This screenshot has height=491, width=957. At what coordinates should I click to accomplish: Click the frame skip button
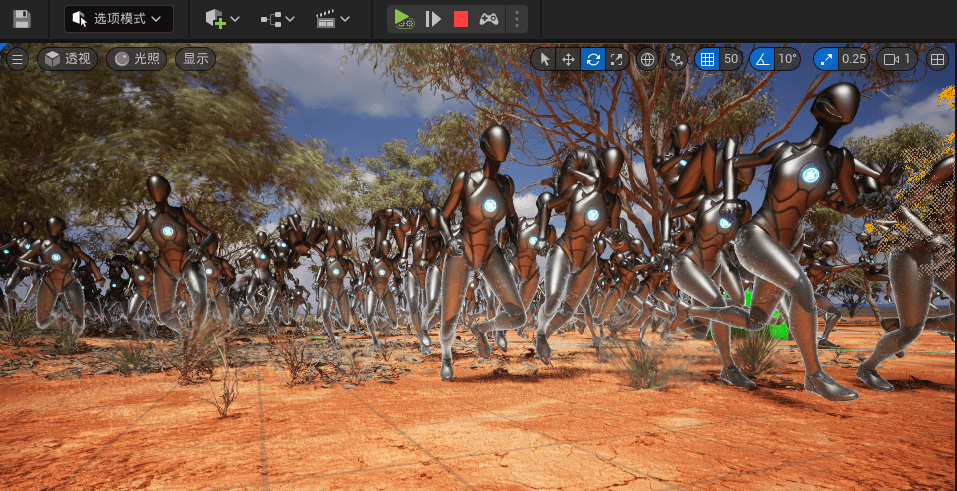[432, 19]
